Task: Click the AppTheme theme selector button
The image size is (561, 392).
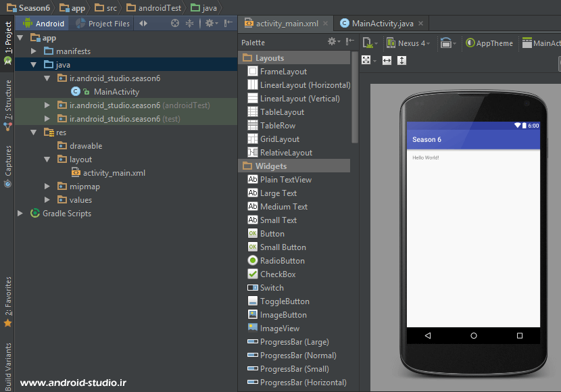Action: click(489, 43)
